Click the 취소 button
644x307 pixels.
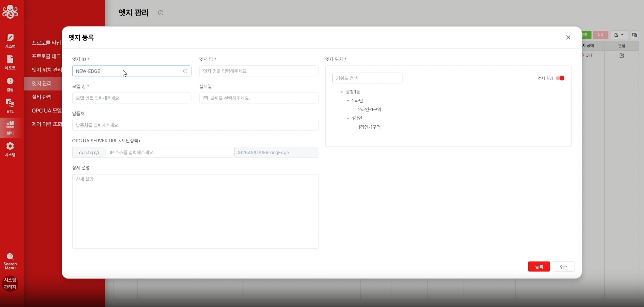click(564, 267)
